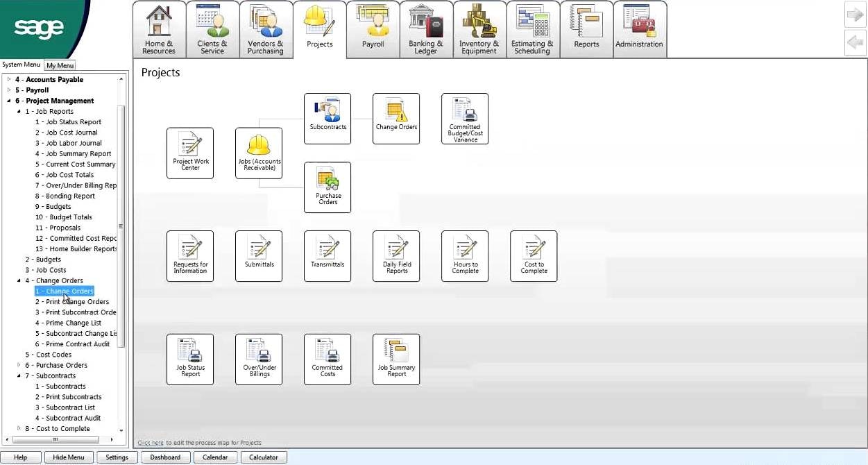The width and height of the screenshot is (868, 465).
Task: Open the Job Summary Report icon
Action: 396,359
